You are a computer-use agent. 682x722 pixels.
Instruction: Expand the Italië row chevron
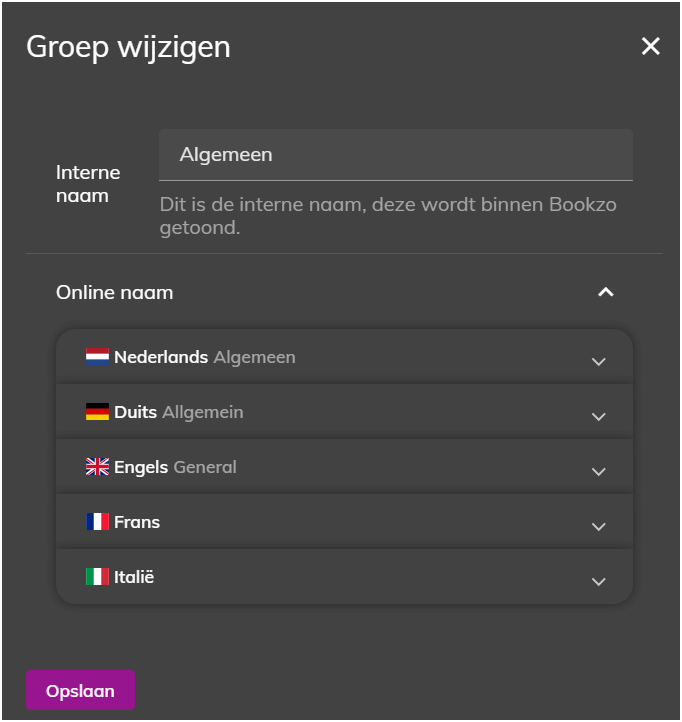[x=598, y=581]
